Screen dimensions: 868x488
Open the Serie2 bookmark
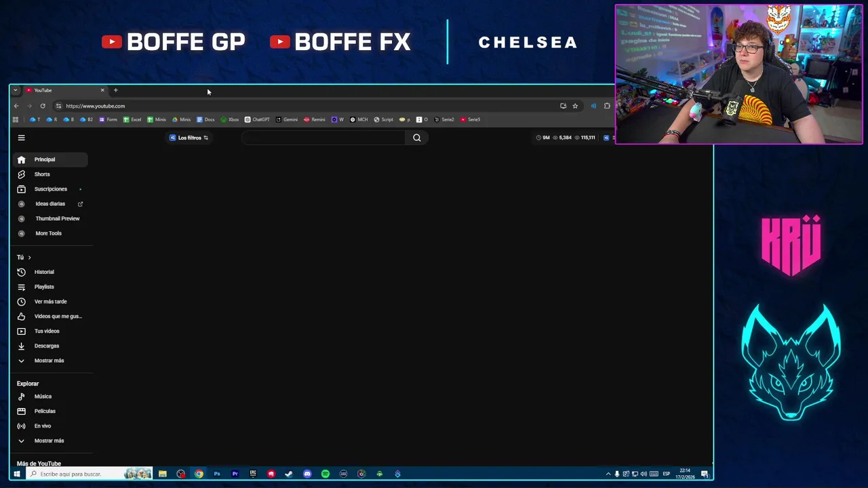click(443, 119)
